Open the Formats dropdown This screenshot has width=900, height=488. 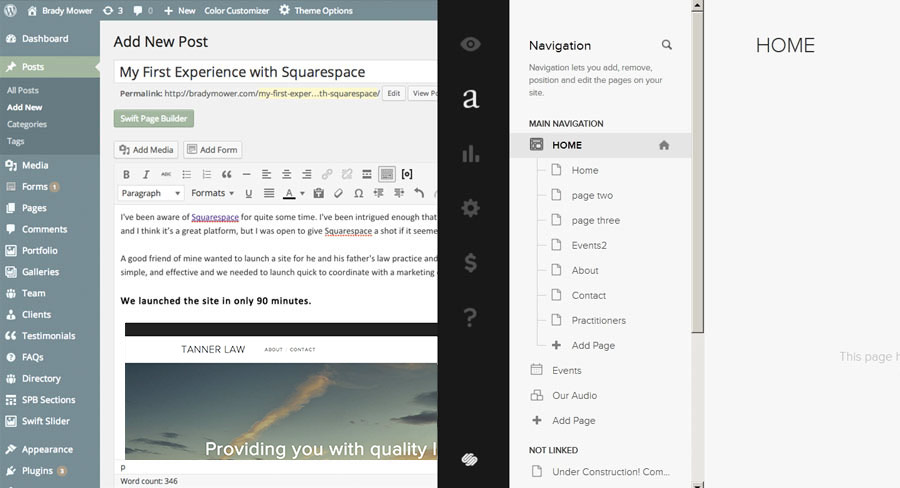click(212, 193)
